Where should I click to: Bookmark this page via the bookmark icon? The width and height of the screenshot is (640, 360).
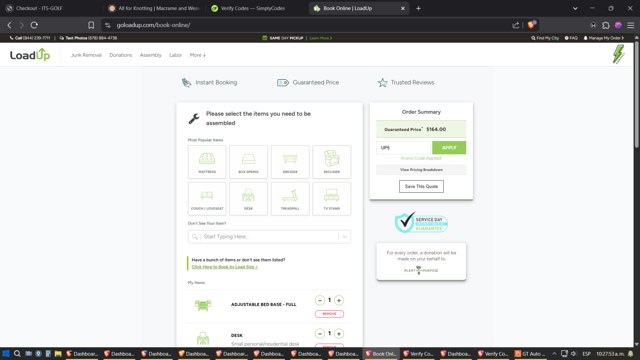(91, 25)
